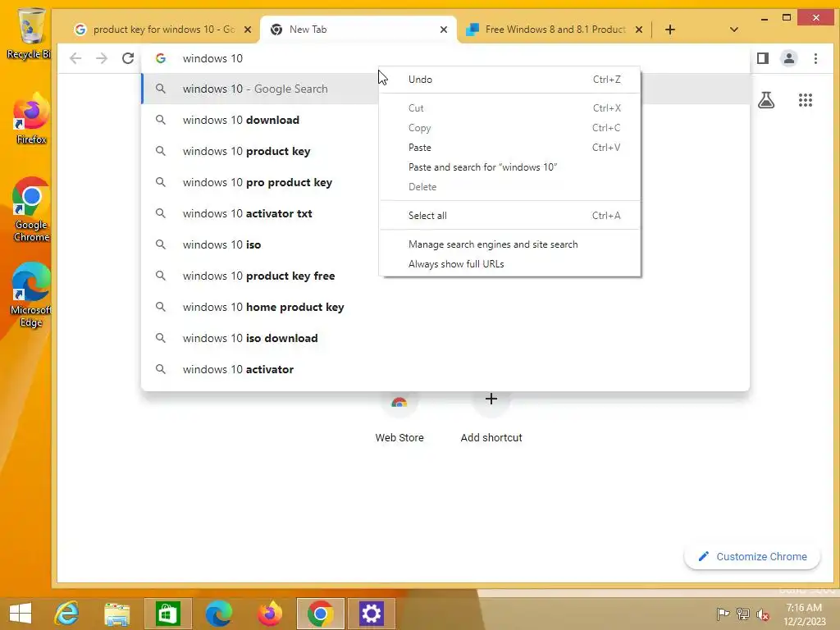Screen dimensions: 840x630
Task: Open the Windows Start button
Action: click(21, 614)
